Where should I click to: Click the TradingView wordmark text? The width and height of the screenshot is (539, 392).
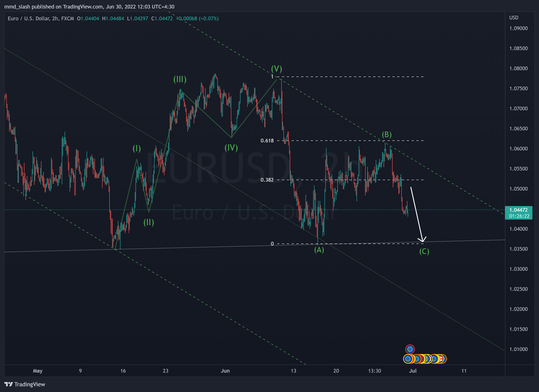pyautogui.click(x=30, y=384)
